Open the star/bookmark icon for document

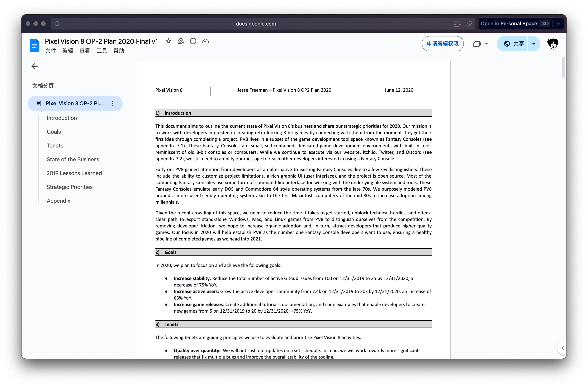point(168,41)
